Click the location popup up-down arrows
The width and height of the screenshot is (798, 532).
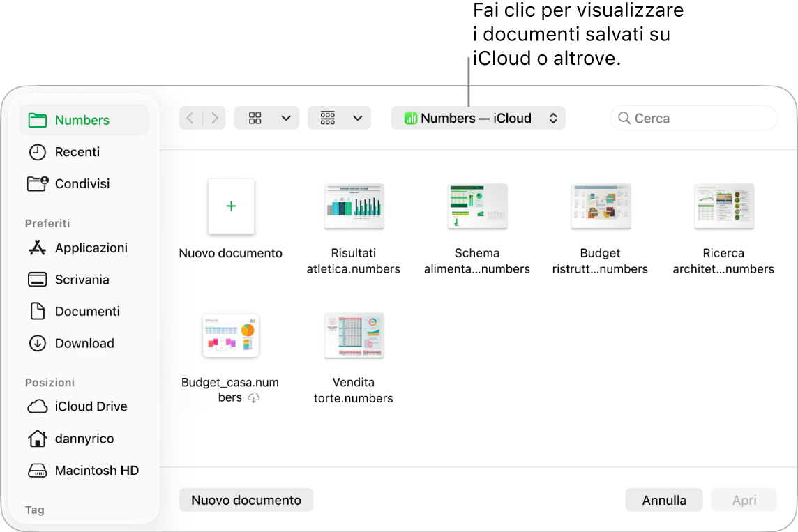pos(552,118)
